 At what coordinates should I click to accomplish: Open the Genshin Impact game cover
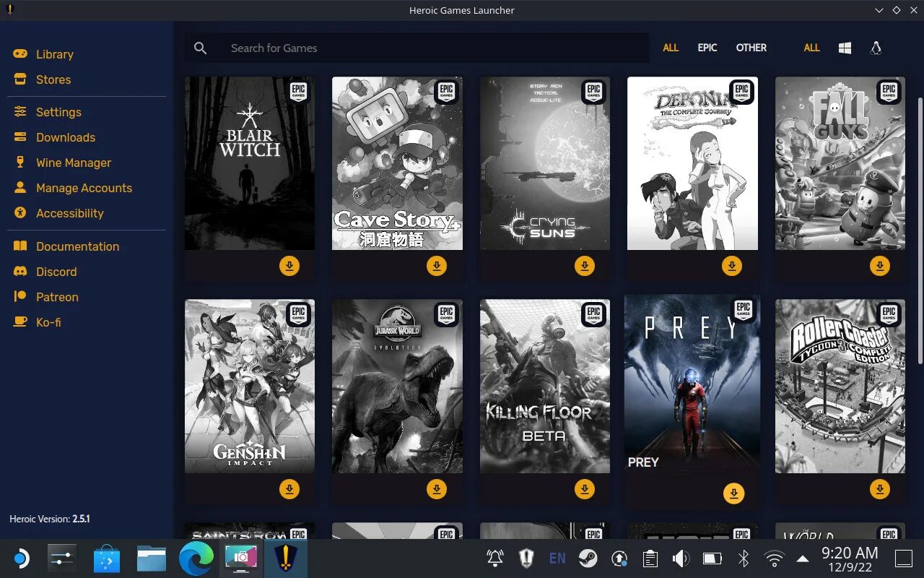(250, 387)
